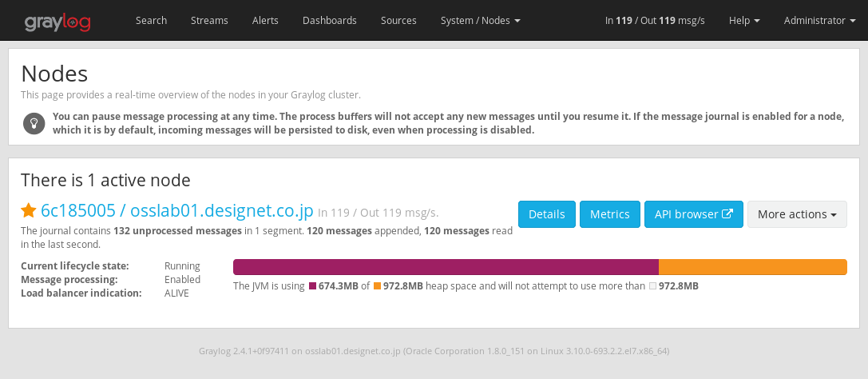
Task: Navigate to Alerts
Action: click(x=265, y=21)
